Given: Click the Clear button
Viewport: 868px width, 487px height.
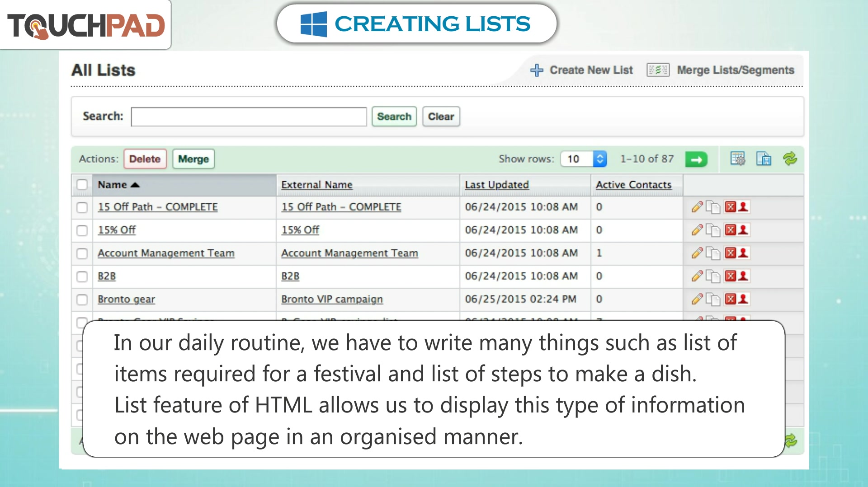Looking at the screenshot, I should [x=441, y=117].
